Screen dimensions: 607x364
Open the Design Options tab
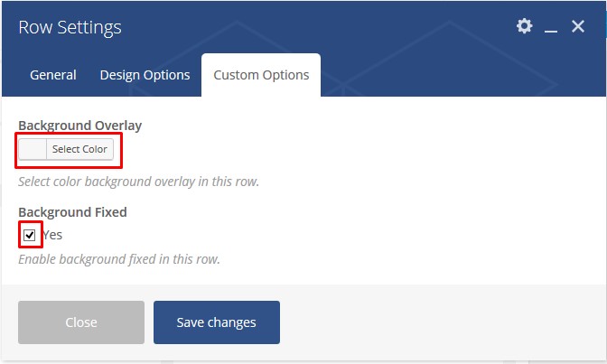tap(145, 75)
